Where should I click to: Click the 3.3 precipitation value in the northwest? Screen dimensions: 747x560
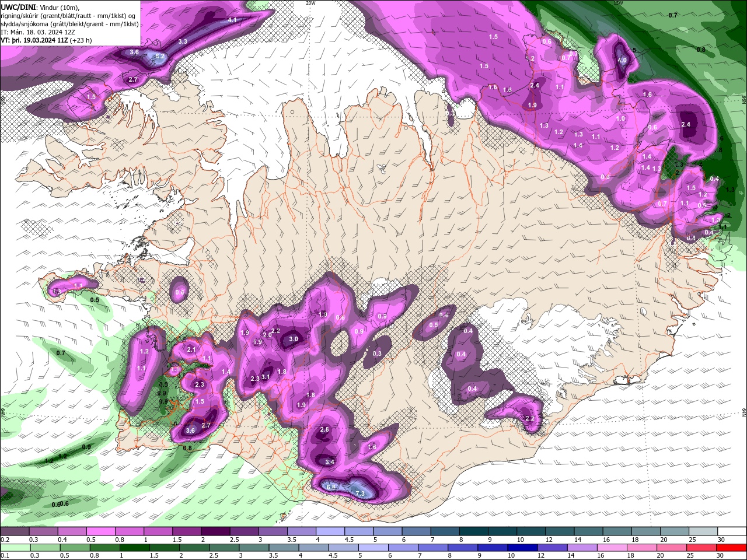(x=183, y=41)
